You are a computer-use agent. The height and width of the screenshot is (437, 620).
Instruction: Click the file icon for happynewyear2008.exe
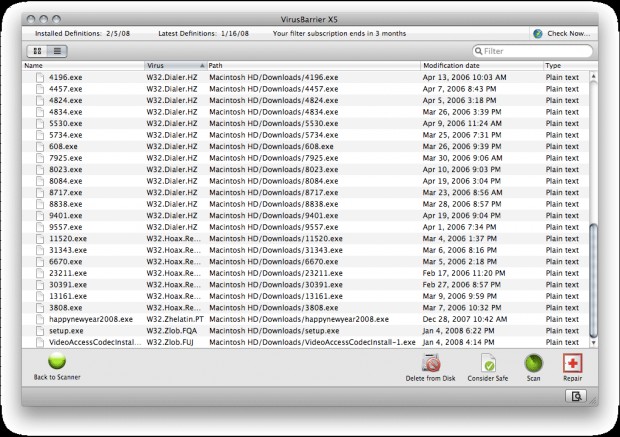[40, 319]
